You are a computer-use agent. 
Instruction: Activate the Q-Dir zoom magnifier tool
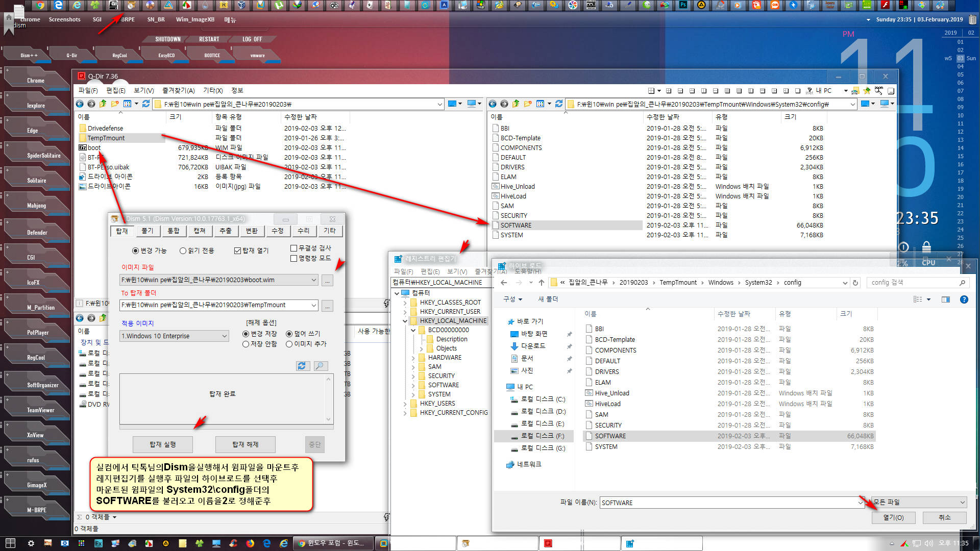click(x=878, y=91)
